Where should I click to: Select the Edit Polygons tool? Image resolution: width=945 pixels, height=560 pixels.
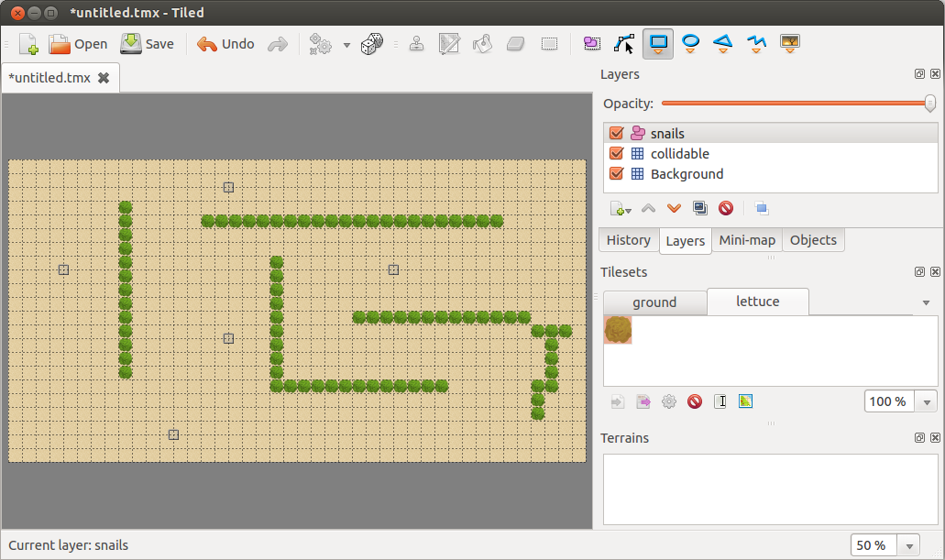pos(624,43)
